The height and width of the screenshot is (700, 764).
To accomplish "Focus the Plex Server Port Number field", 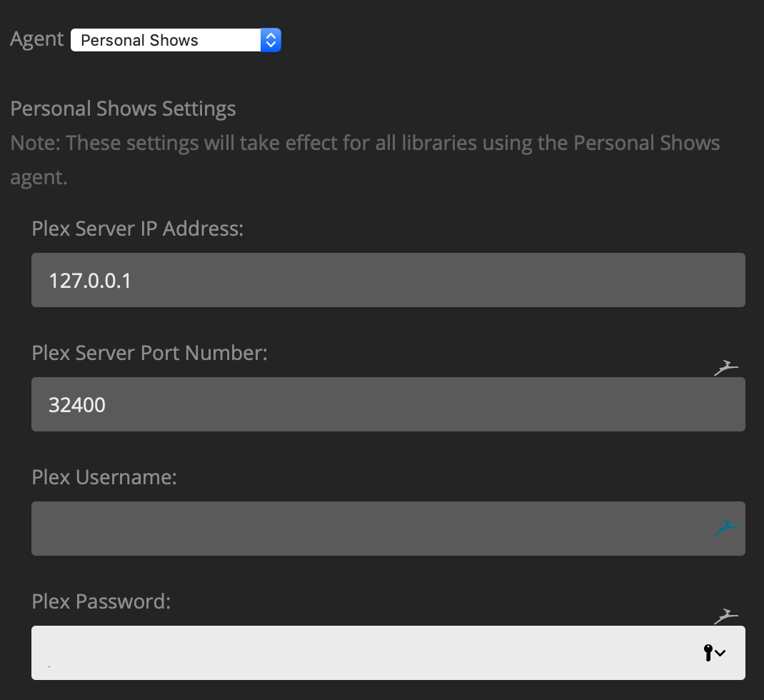I will (x=388, y=404).
